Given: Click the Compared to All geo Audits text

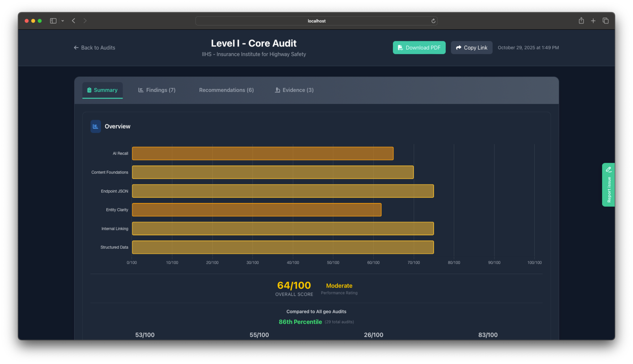Looking at the screenshot, I should (x=316, y=312).
